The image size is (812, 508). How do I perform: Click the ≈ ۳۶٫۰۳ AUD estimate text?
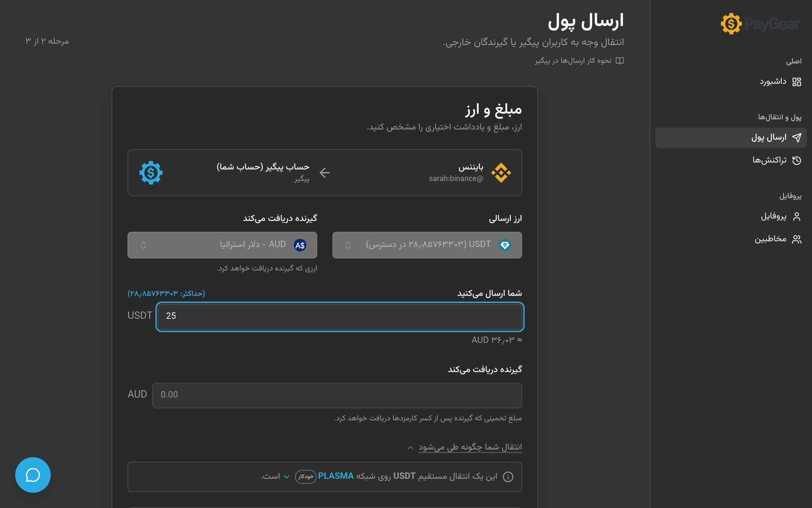[497, 340]
